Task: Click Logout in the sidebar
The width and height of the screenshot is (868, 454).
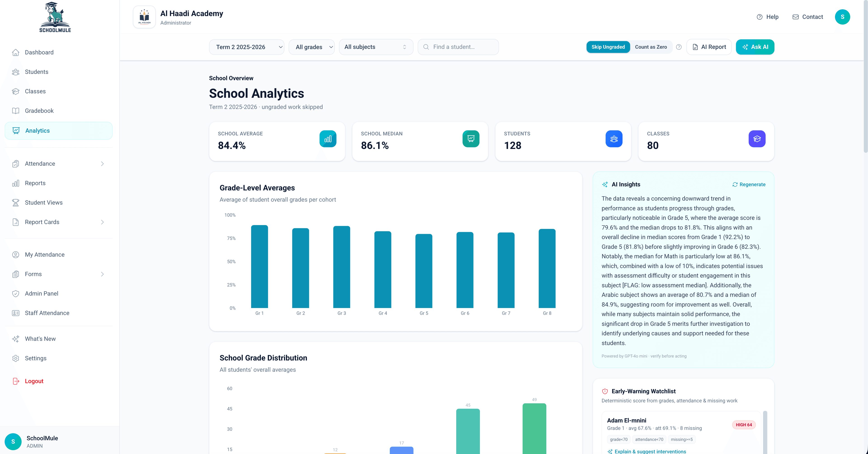Action: pyautogui.click(x=59, y=381)
